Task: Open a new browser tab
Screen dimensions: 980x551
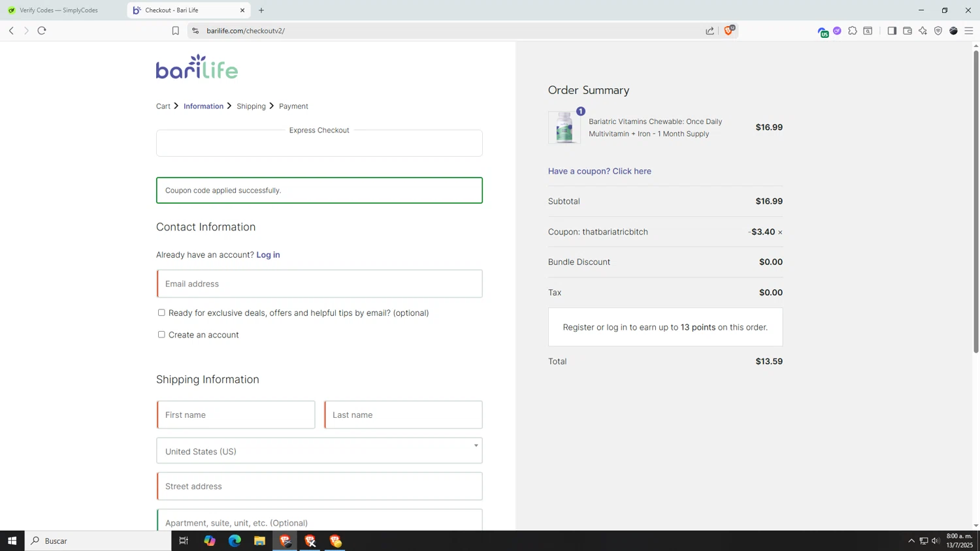Action: pyautogui.click(x=261, y=10)
